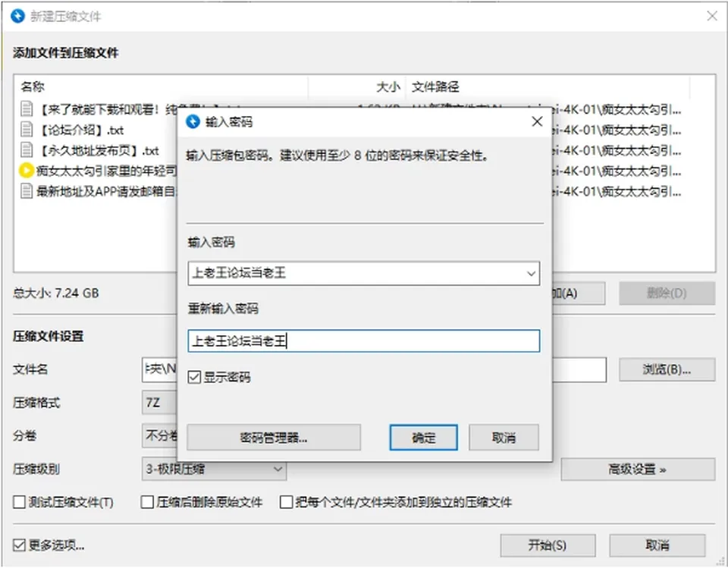Select the 【永久地址发布页】.txt file name
Screen dimensions: 728x568
(98, 150)
